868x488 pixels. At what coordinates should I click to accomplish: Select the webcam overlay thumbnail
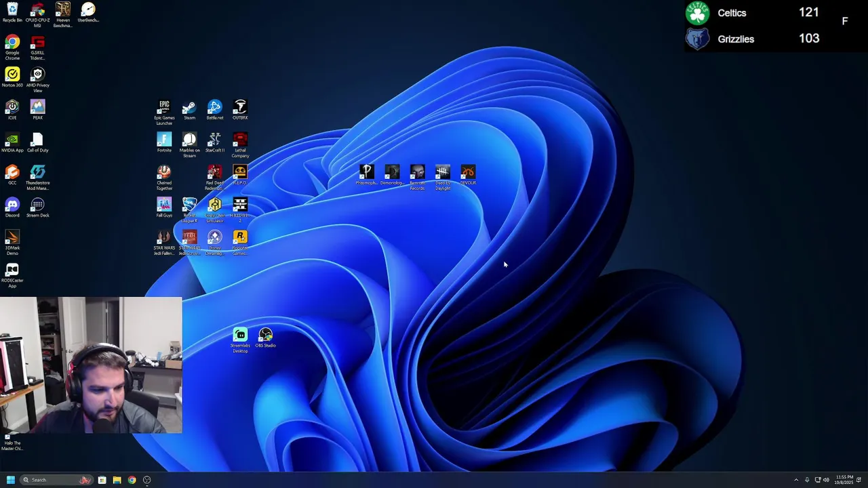tap(91, 365)
